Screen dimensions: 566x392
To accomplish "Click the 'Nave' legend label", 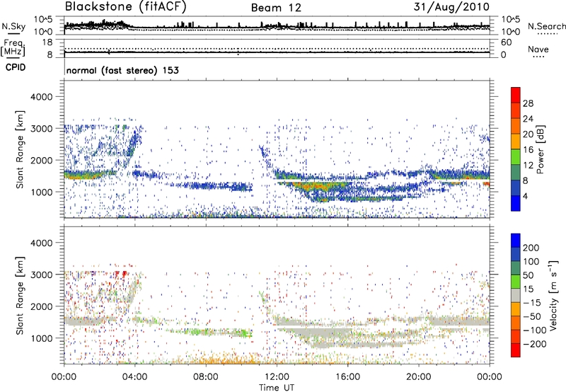I will coord(538,50).
